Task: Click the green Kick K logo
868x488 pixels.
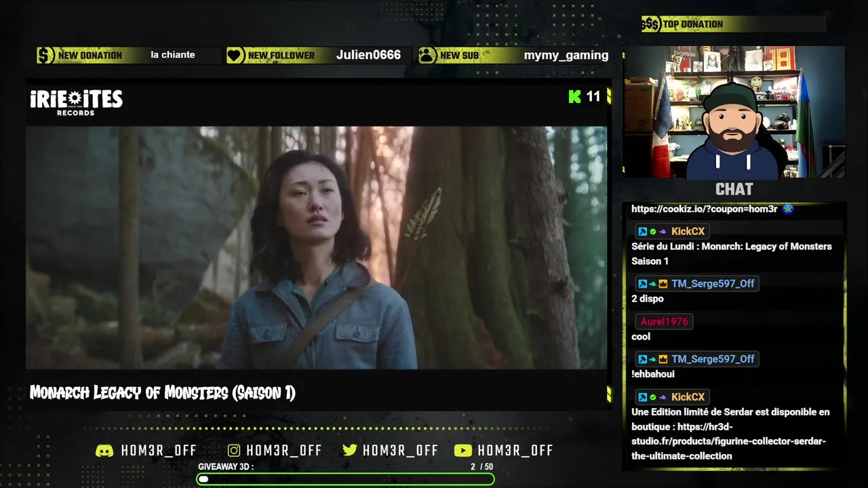Action: 575,97
